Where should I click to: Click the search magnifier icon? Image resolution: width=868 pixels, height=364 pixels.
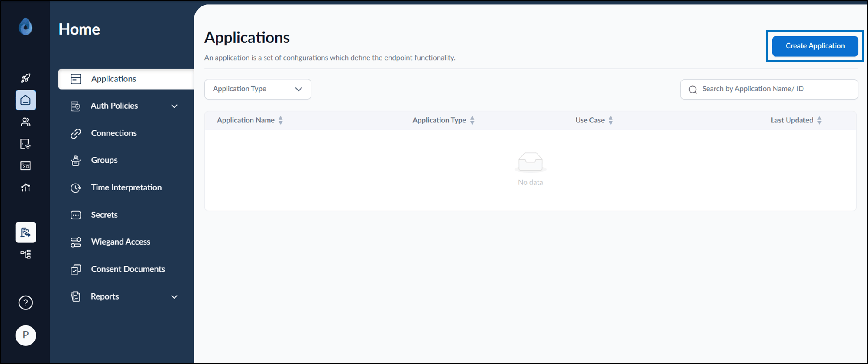[693, 90]
